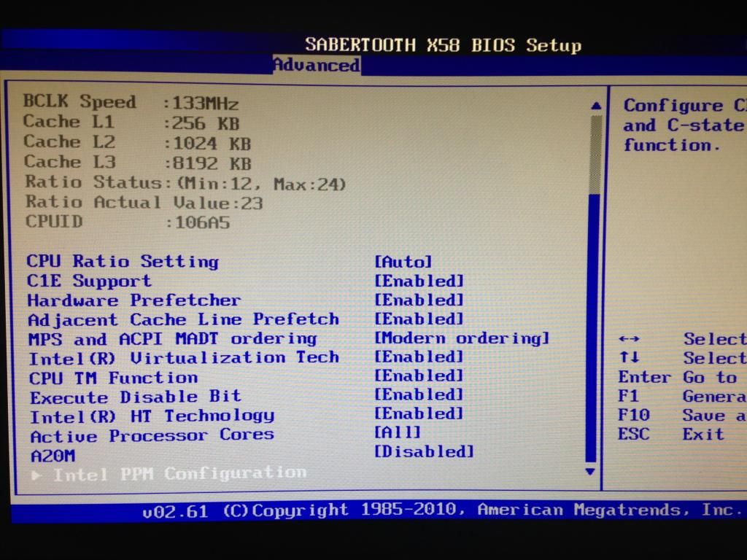The width and height of the screenshot is (747, 560).
Task: Click Enter key hint in help pane
Action: tap(645, 377)
